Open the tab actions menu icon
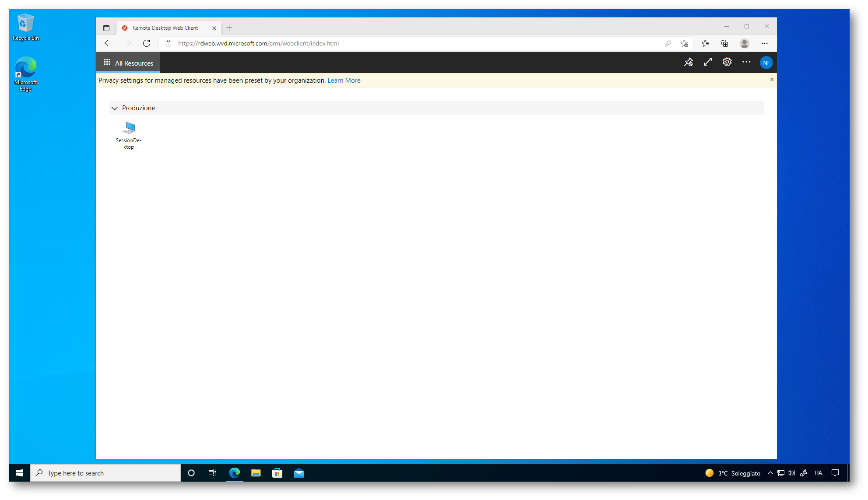The height and width of the screenshot is (500, 868). tap(106, 28)
